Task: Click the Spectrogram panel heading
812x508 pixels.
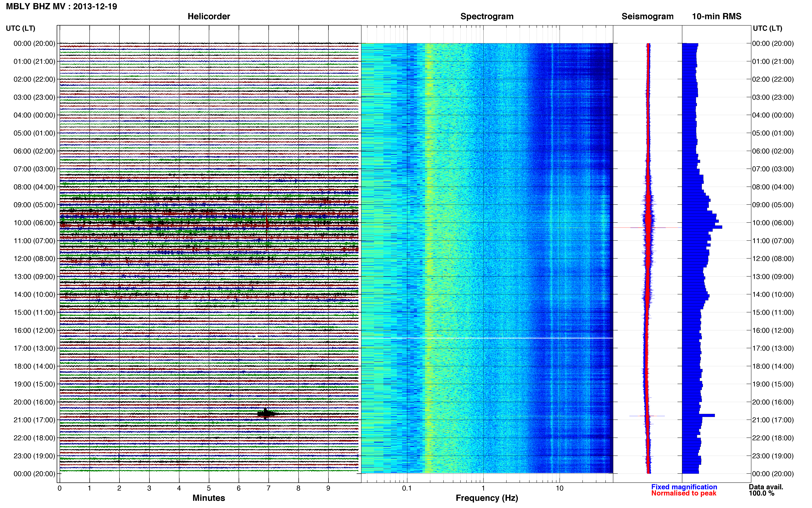Action: [487, 16]
